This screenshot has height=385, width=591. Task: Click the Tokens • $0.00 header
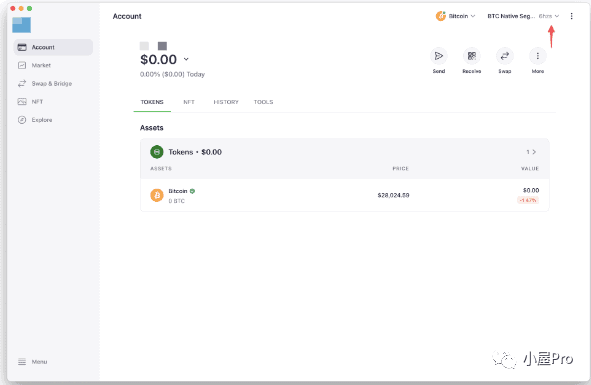point(195,152)
